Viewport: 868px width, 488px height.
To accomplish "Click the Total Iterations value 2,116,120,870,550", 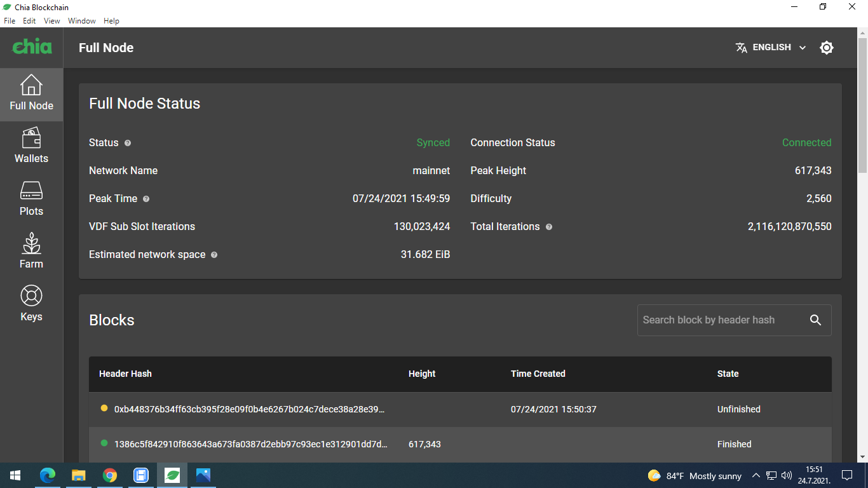I will coord(789,227).
